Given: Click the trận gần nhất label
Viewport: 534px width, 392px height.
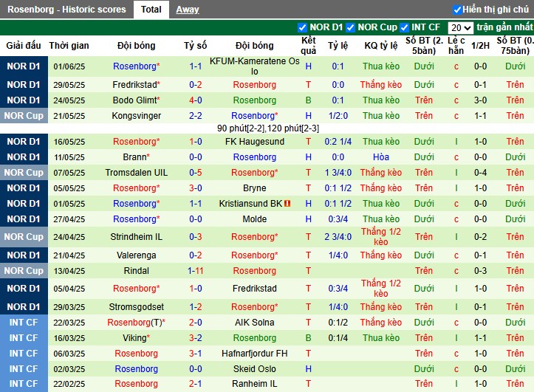Looking at the screenshot, I should click(504, 27).
